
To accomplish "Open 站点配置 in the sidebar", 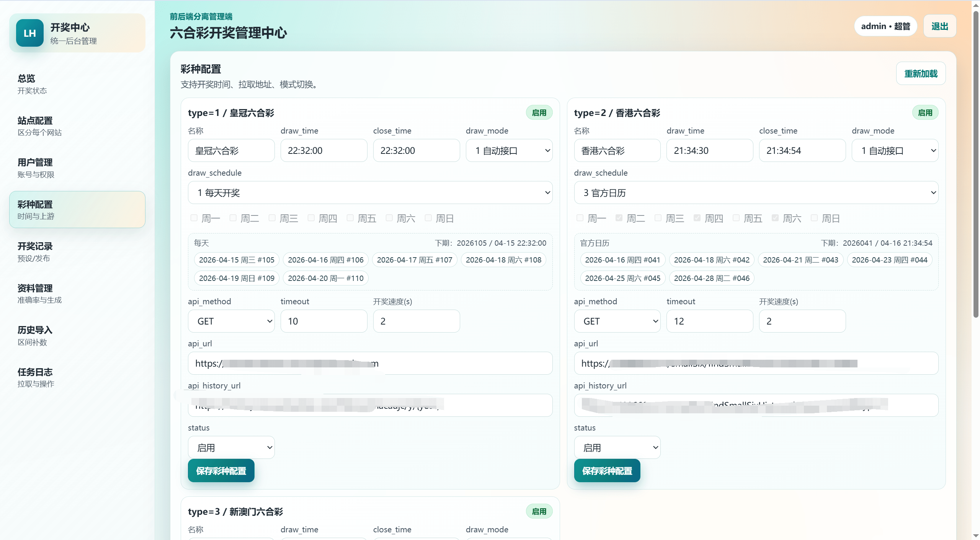I will pos(77,126).
